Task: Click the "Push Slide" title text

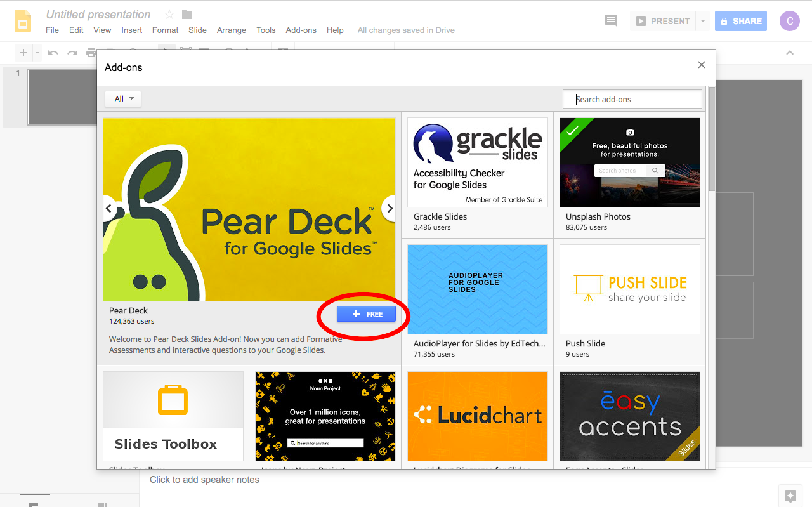Action: (x=586, y=343)
